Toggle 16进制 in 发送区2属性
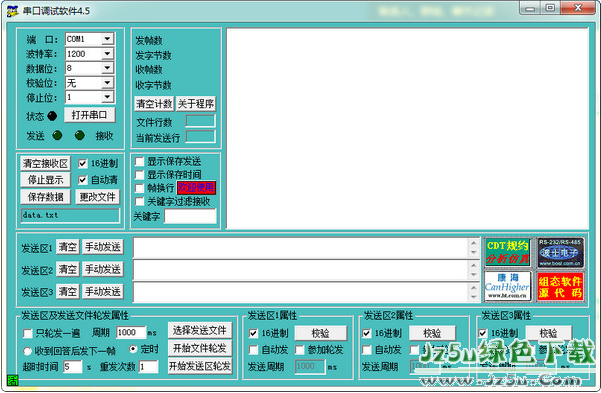 tap(367, 333)
